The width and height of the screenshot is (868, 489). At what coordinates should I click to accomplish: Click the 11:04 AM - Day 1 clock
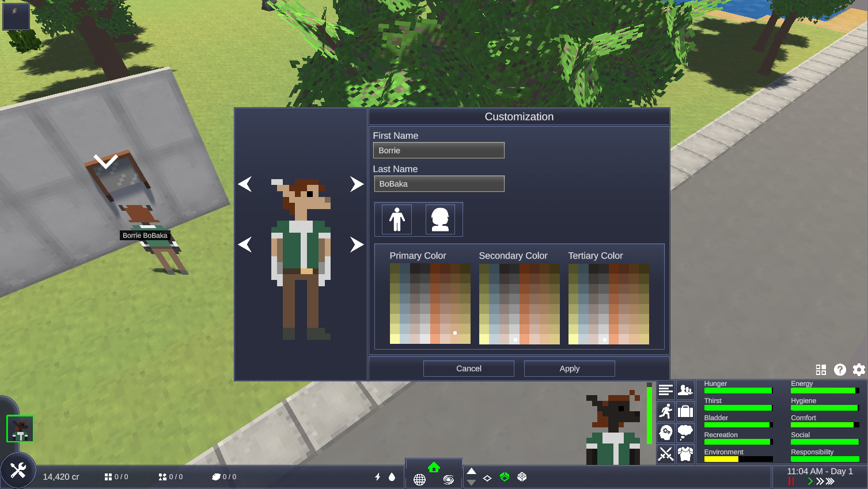(820, 471)
